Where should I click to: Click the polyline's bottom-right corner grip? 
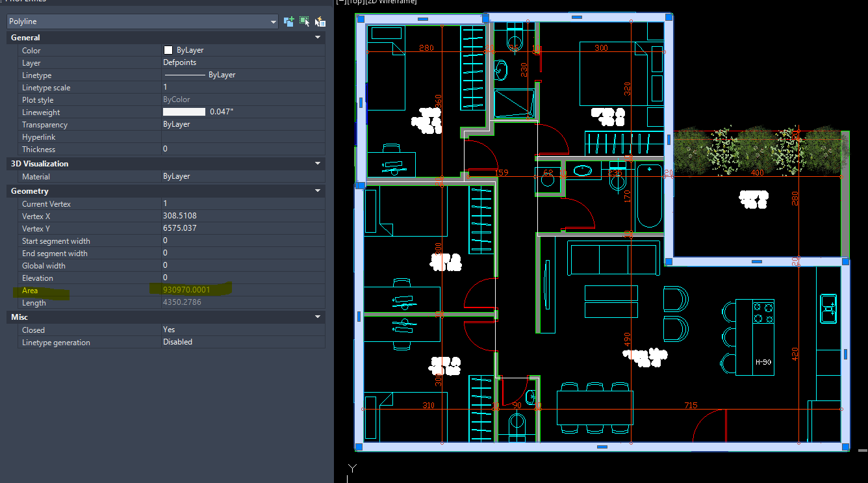(x=845, y=446)
